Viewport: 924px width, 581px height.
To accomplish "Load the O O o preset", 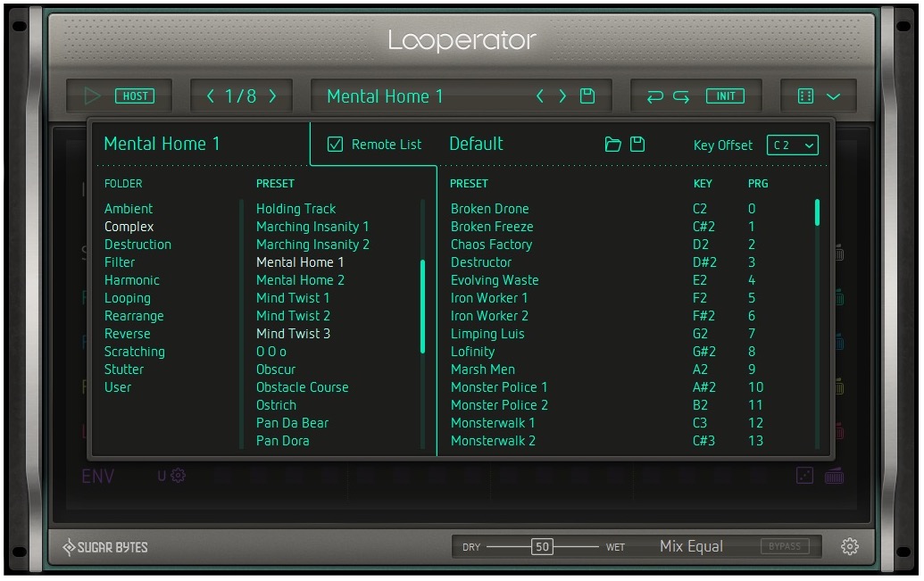I will [271, 352].
